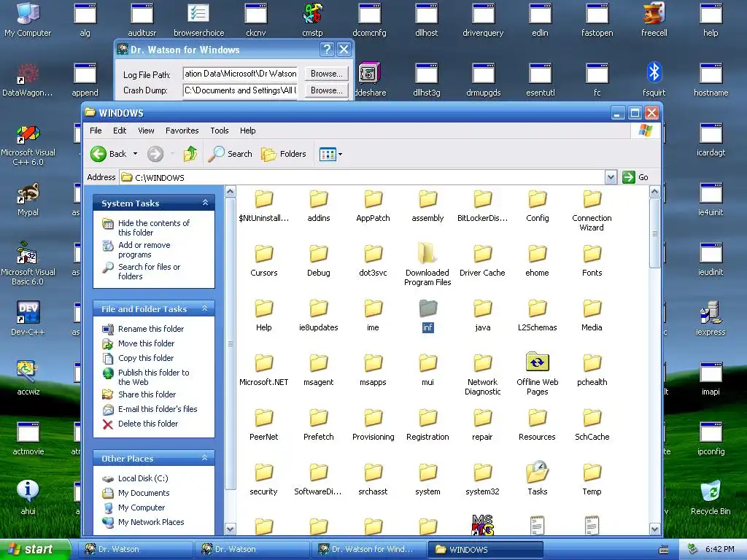This screenshot has height=560, width=747.
Task: Click Dr. Watson help question-mark button
Action: 326,49
